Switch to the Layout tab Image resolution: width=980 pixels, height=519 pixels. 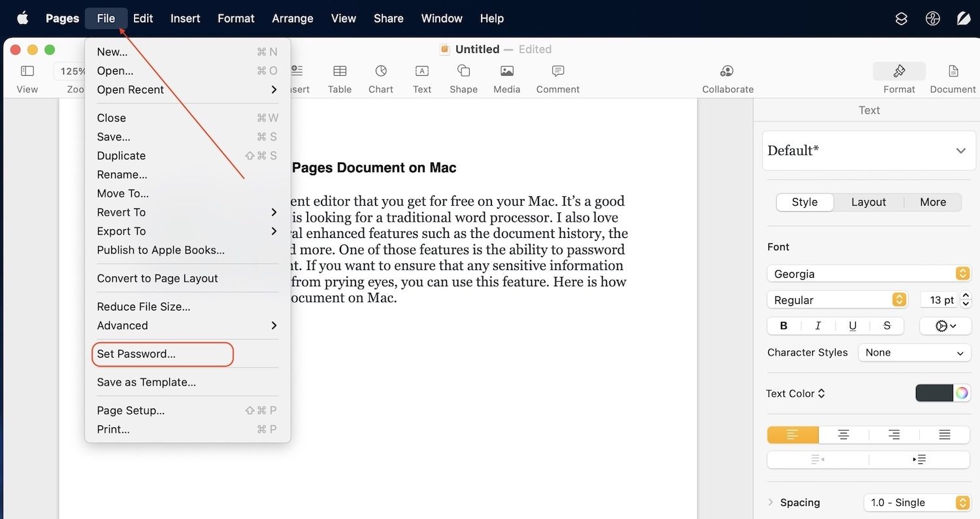pos(868,202)
